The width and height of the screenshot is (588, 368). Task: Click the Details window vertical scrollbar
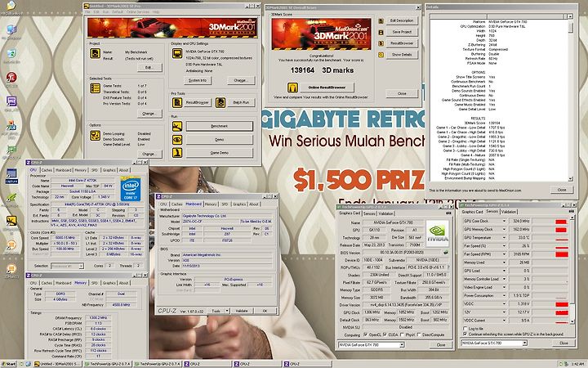pos(570,97)
